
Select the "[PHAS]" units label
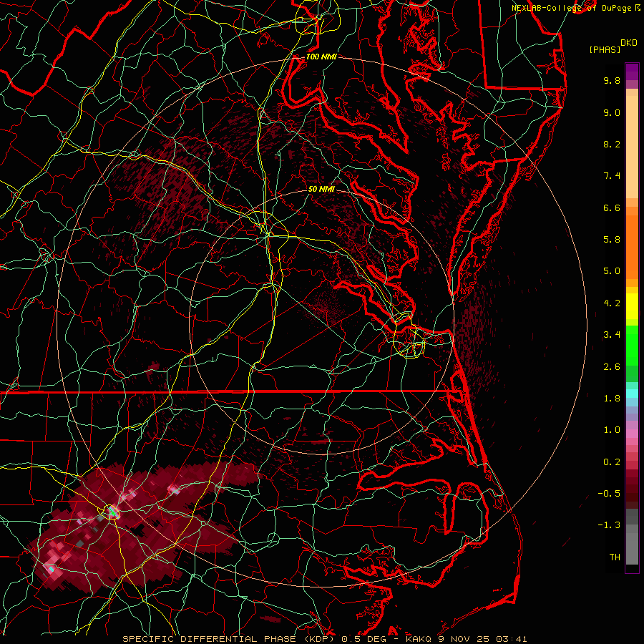[x=605, y=49]
